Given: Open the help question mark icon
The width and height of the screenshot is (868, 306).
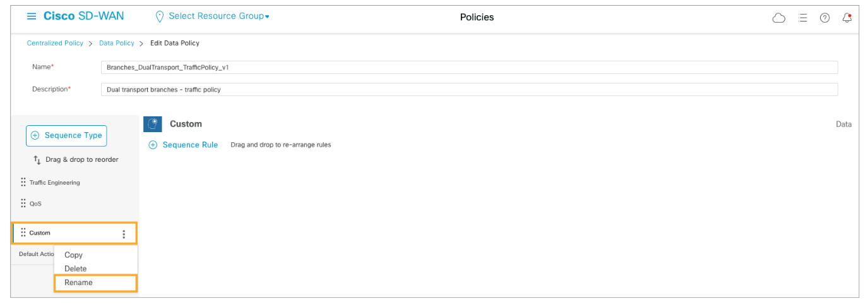Looking at the screenshot, I should pyautogui.click(x=824, y=18).
